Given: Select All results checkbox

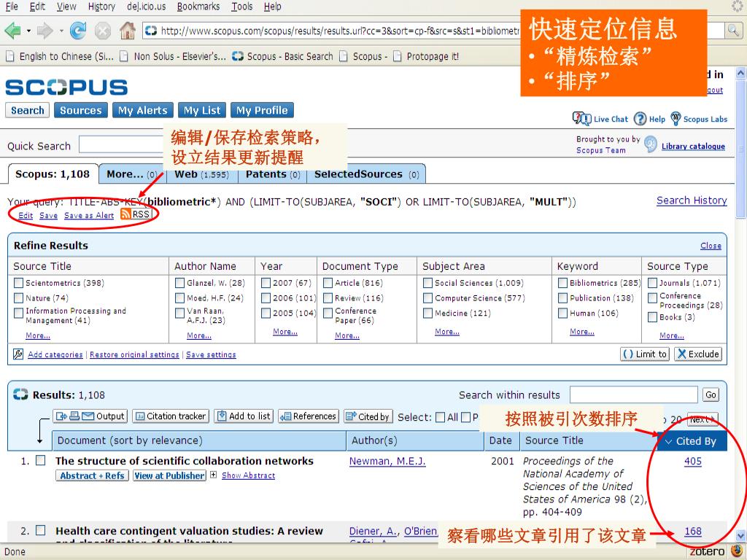Looking at the screenshot, I should [440, 417].
